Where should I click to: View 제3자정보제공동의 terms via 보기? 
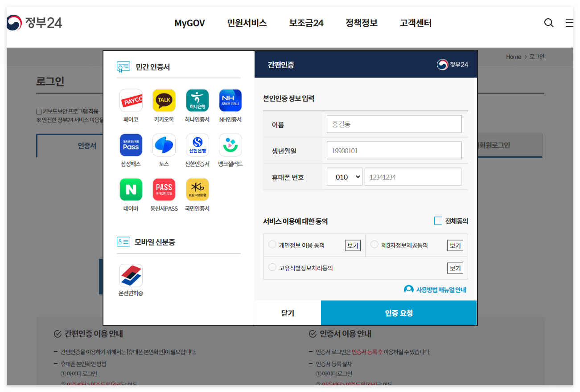click(455, 245)
